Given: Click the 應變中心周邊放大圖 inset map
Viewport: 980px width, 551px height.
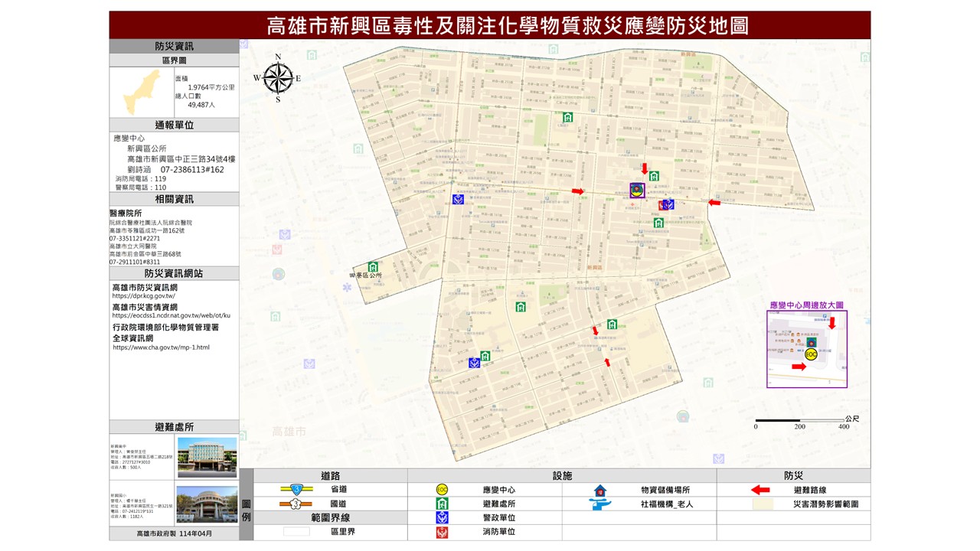Looking at the screenshot, I should pos(807,349).
